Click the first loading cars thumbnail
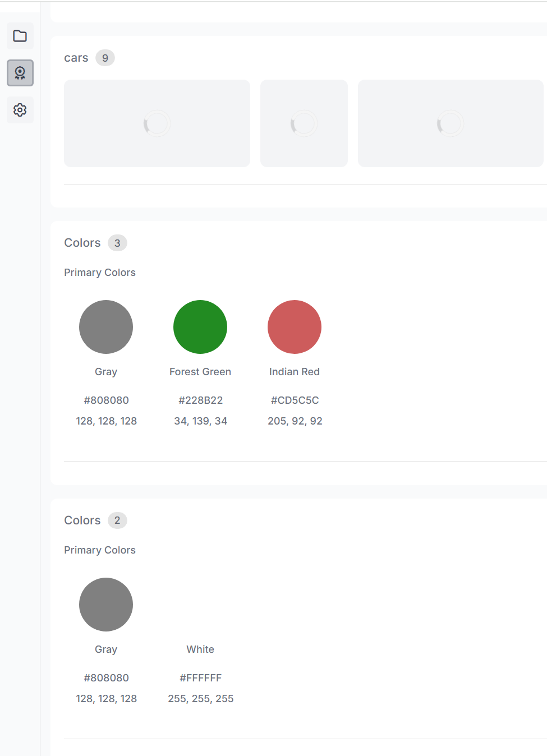 click(x=157, y=123)
